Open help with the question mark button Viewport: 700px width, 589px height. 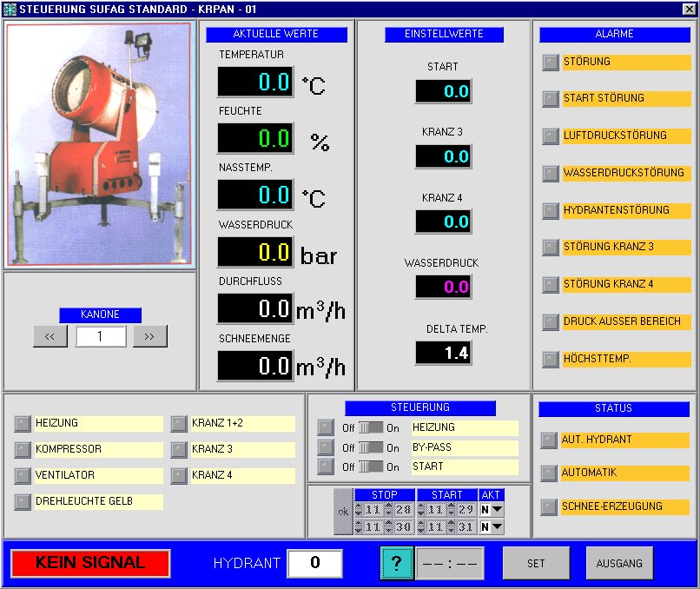(x=396, y=563)
